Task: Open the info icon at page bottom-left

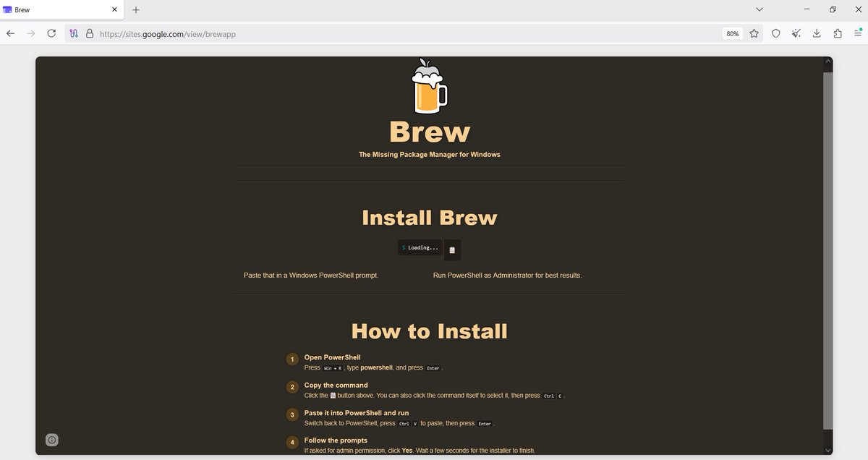Action: [52, 440]
